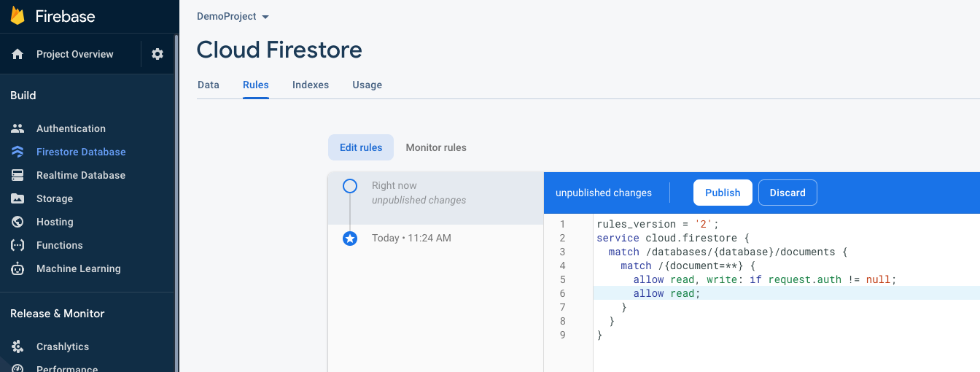
Task: Click the Release & Monitor section heading
Action: (x=58, y=314)
